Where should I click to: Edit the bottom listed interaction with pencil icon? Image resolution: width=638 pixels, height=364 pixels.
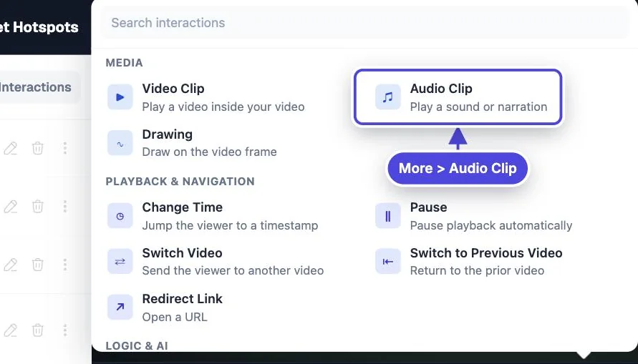[x=11, y=330]
